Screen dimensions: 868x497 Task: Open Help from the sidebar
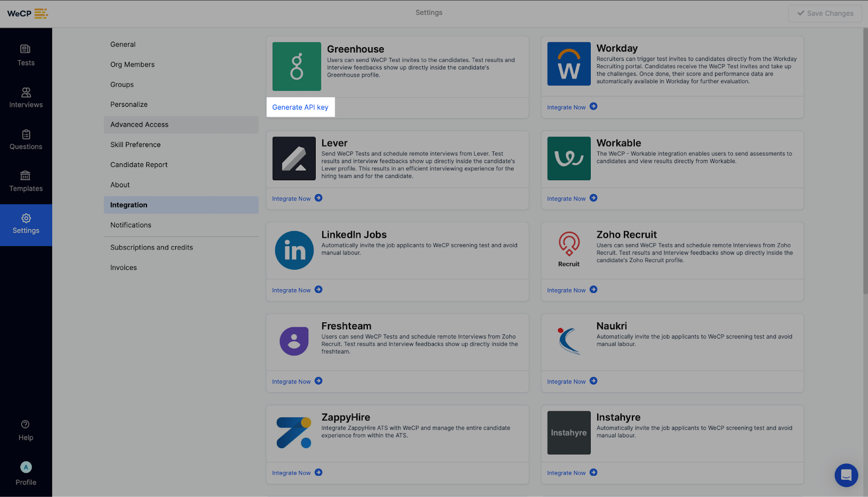[x=25, y=431]
